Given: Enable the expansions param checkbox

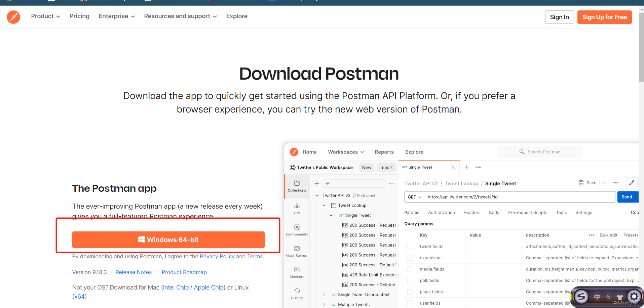Looking at the screenshot, I should pyautogui.click(x=410, y=258).
